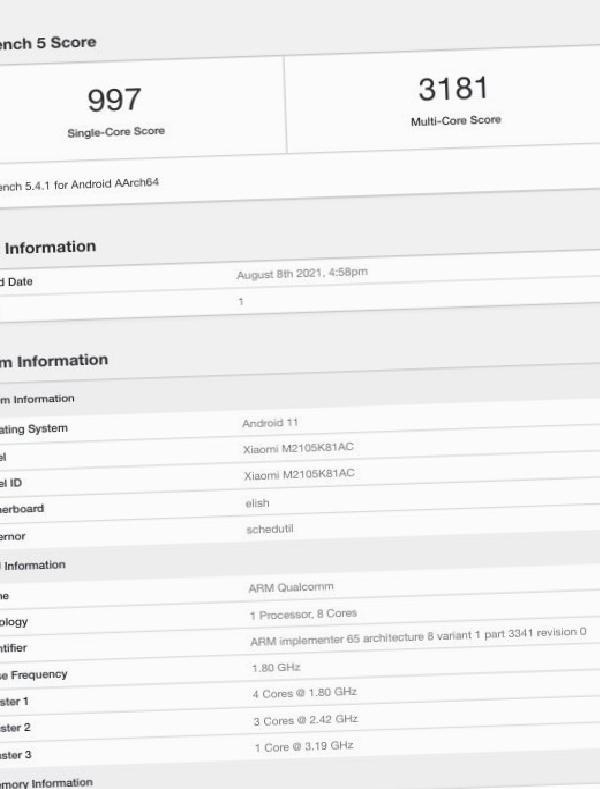Click the 3 Cores @ 2.42 GHz value
This screenshot has width=600, height=789.
click(x=306, y=720)
